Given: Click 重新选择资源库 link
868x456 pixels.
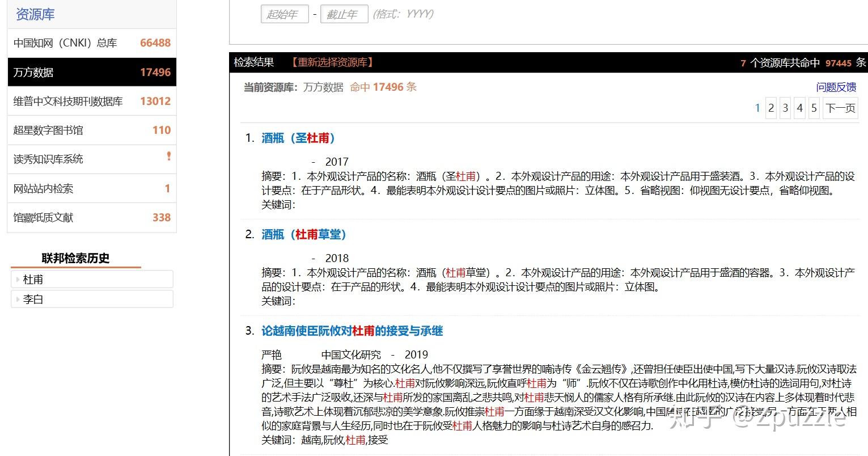Looking at the screenshot, I should coord(332,62).
